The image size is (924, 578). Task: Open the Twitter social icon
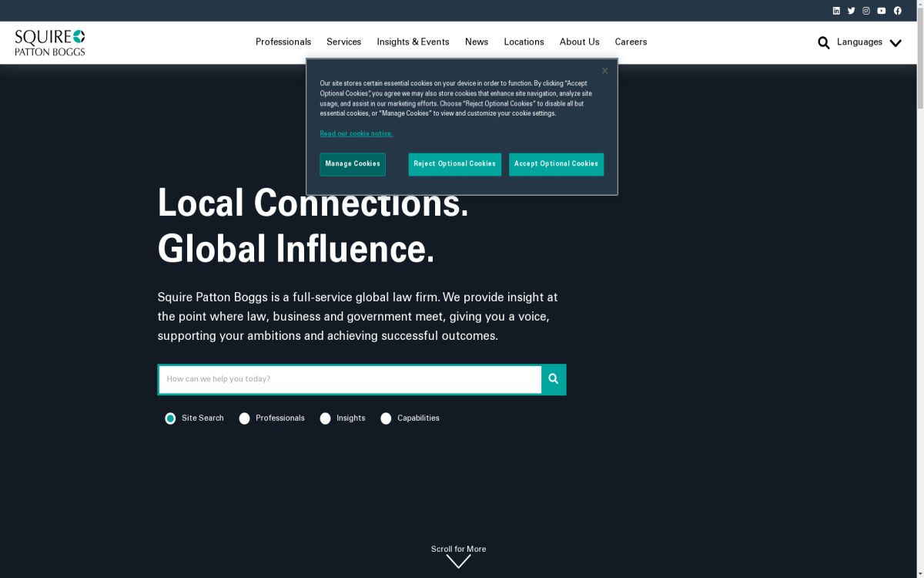click(x=851, y=11)
